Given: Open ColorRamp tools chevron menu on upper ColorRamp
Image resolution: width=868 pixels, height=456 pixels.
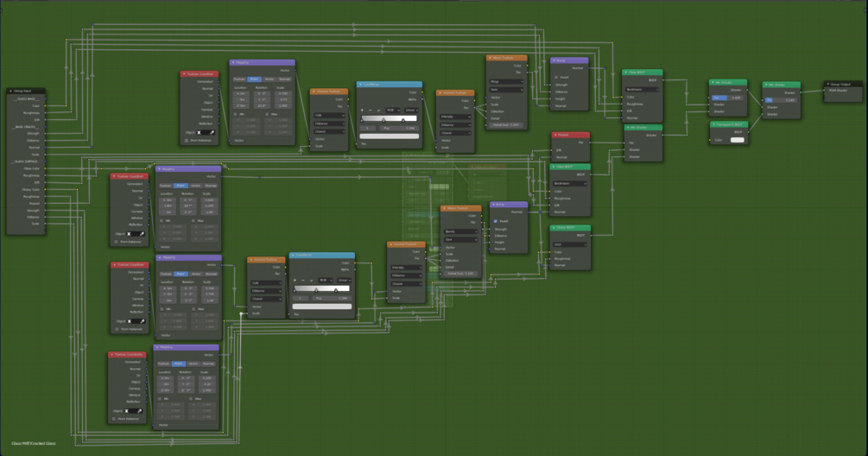Looking at the screenshot, I should (x=378, y=111).
